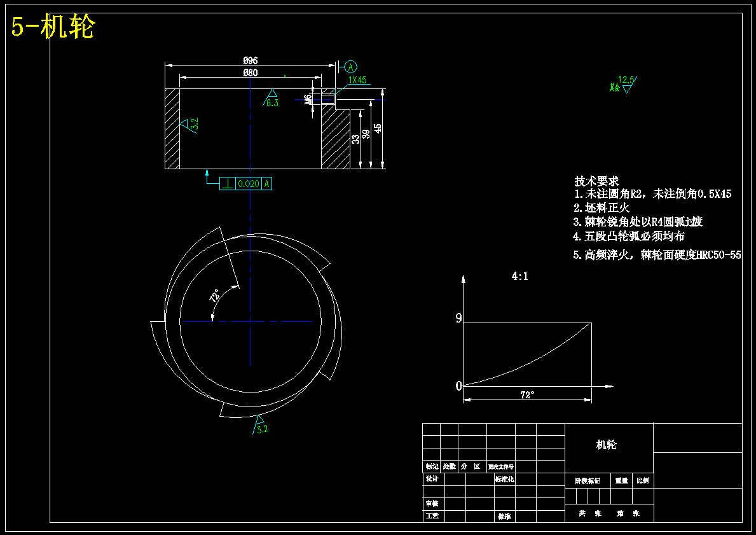756x535 pixels.
Task: Pick the "3.2" roughness symbol below cam view
Action: tap(260, 424)
